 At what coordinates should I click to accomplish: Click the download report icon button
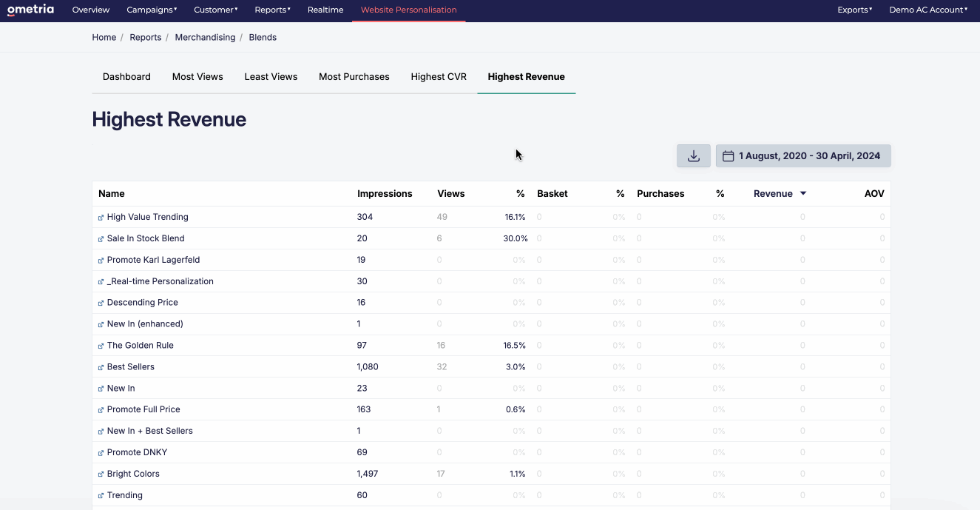coord(694,156)
